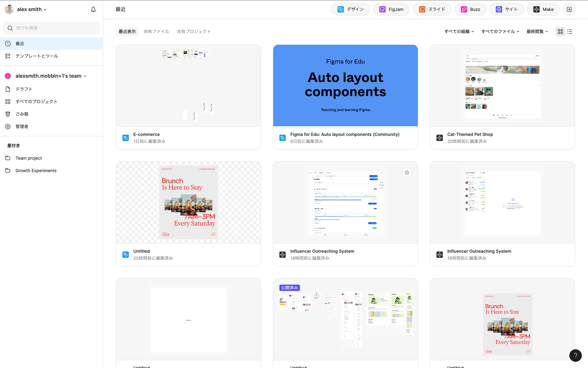Create a new Make file
The height and width of the screenshot is (368, 588).
pos(543,10)
